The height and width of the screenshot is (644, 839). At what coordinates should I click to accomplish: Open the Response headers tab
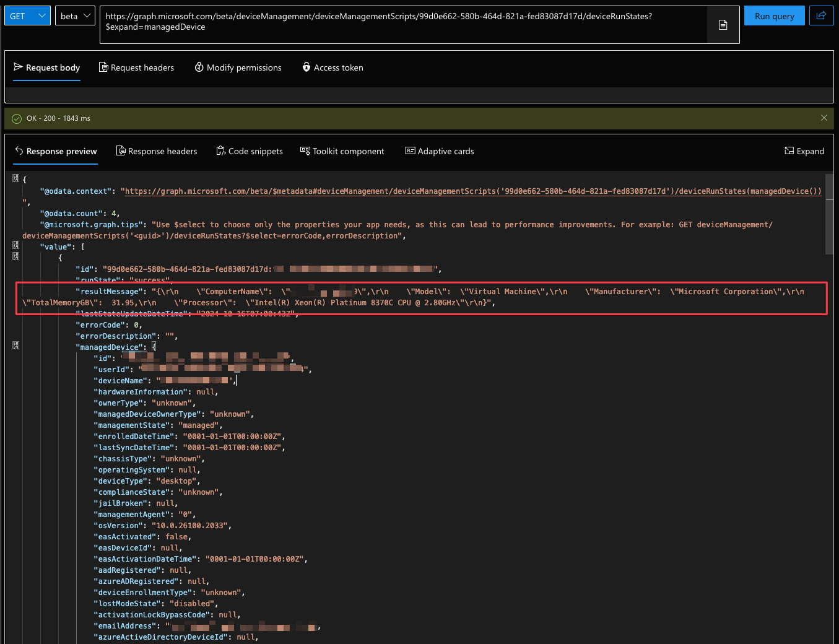coord(157,151)
